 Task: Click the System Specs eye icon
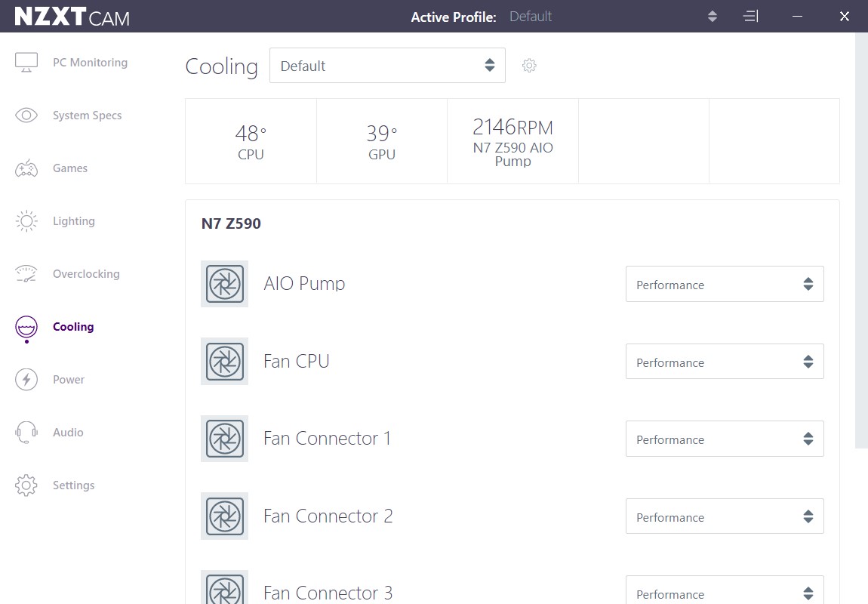[26, 116]
